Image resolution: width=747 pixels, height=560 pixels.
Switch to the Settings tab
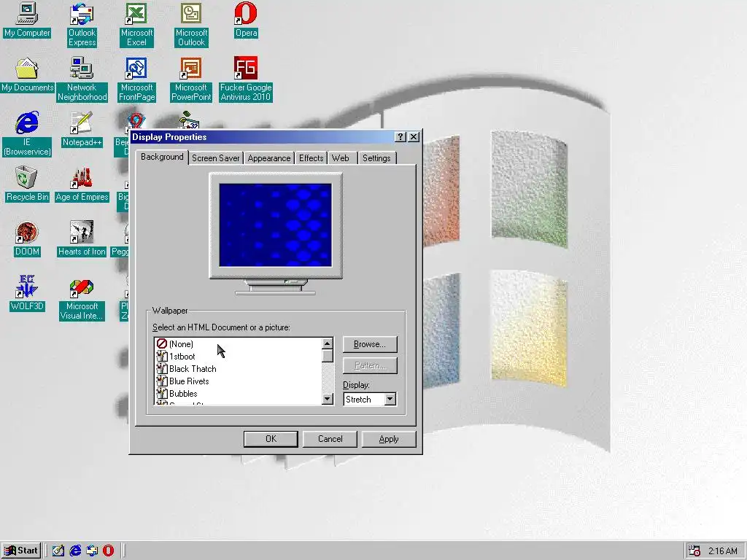[x=376, y=158]
